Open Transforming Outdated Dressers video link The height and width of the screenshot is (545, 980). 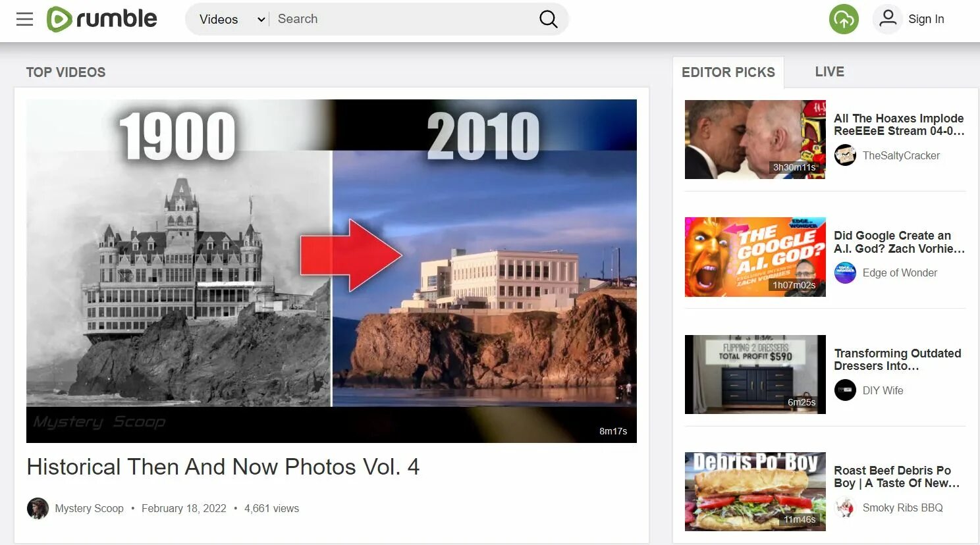click(897, 359)
